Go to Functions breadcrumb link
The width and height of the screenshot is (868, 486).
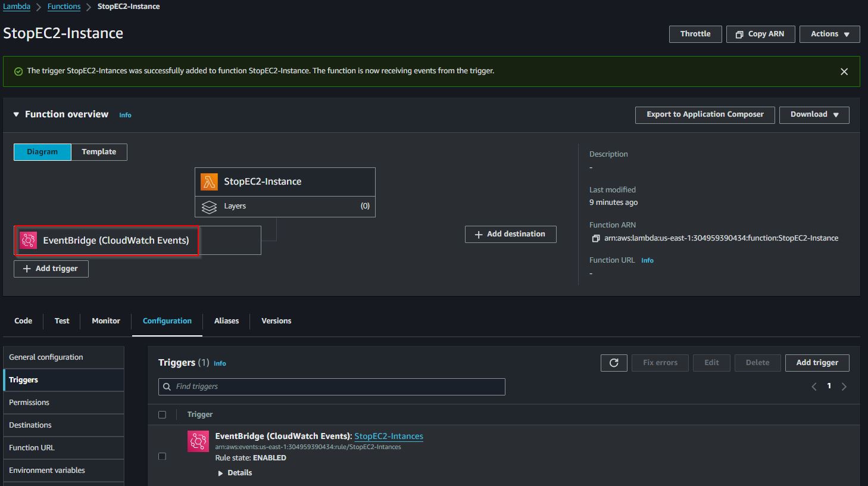pyautogui.click(x=64, y=7)
